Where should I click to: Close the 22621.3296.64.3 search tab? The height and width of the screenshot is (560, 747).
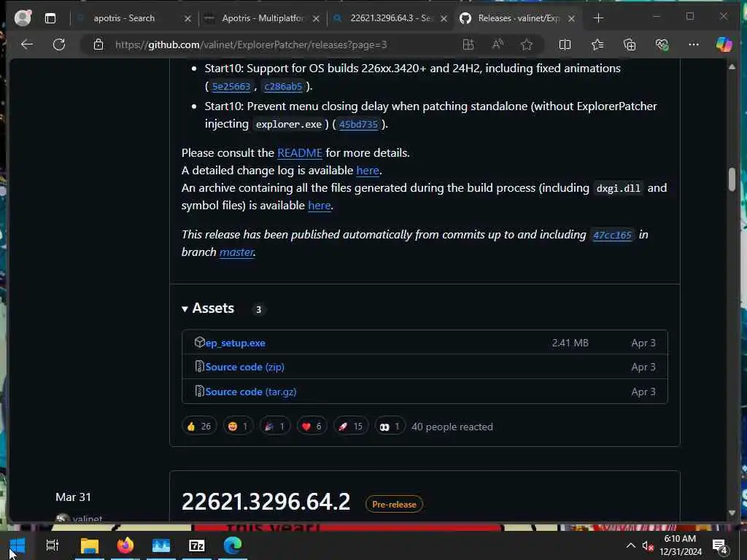coord(444,18)
